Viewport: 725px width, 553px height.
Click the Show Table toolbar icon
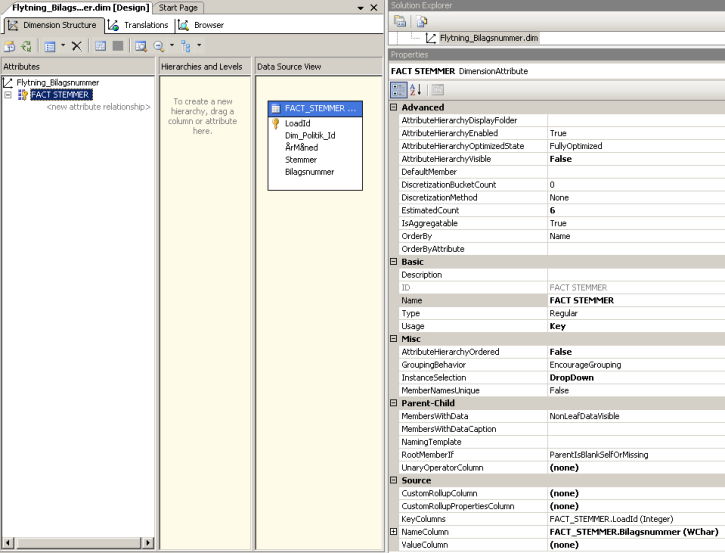(x=100, y=46)
